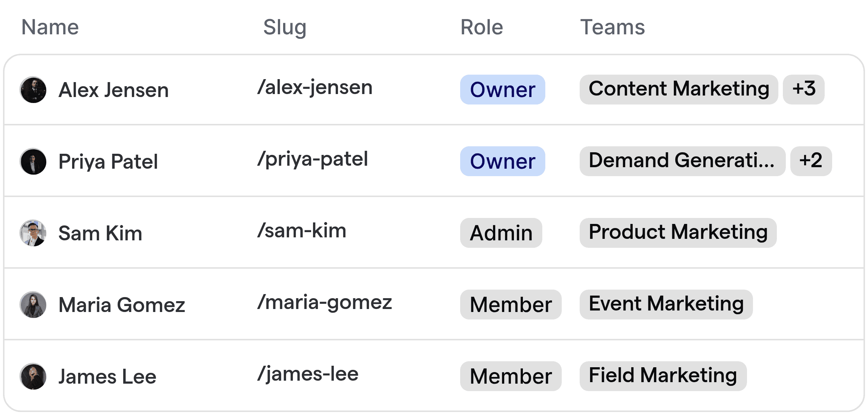
Task: Expand the +2 teams for Priya Patel
Action: tap(811, 161)
